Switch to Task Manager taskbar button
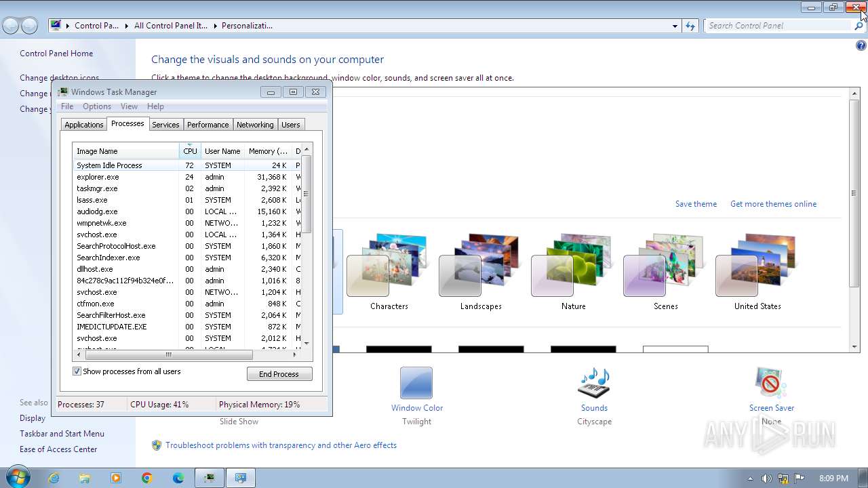Screen dimensions: 868x488 (x=210, y=478)
